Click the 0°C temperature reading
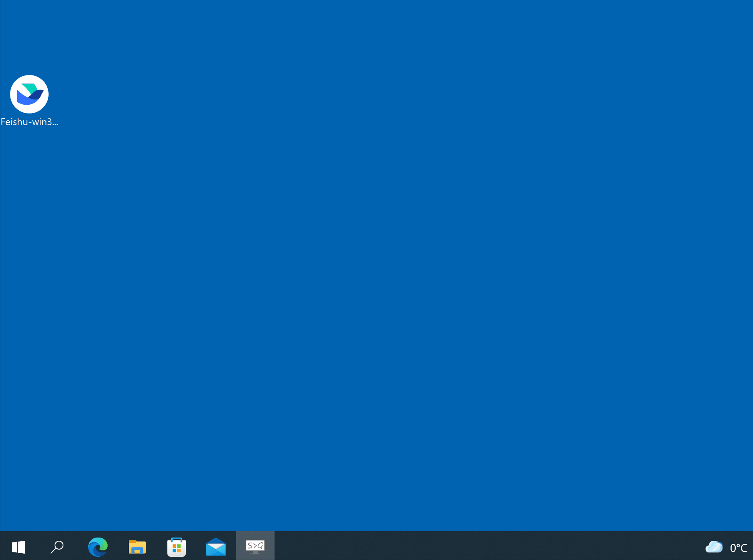Image resolution: width=753 pixels, height=560 pixels. pyautogui.click(x=738, y=548)
